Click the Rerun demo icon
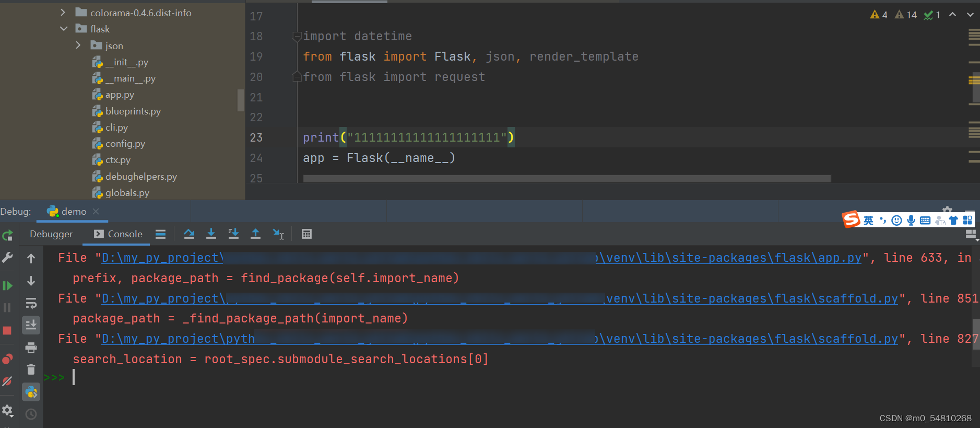This screenshot has width=980, height=428. click(x=7, y=235)
